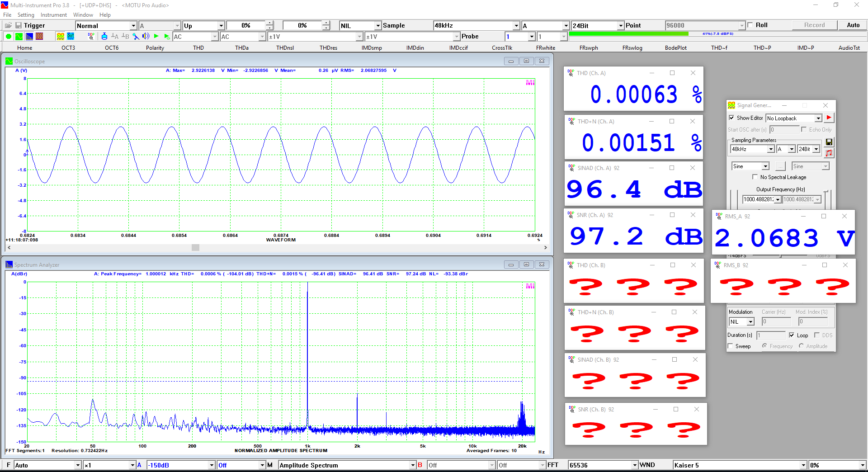
Task: Click the ellipsis button next to Sine
Action: tap(780, 166)
